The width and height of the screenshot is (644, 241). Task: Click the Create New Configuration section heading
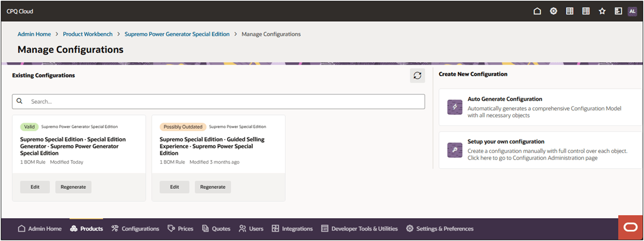473,74
